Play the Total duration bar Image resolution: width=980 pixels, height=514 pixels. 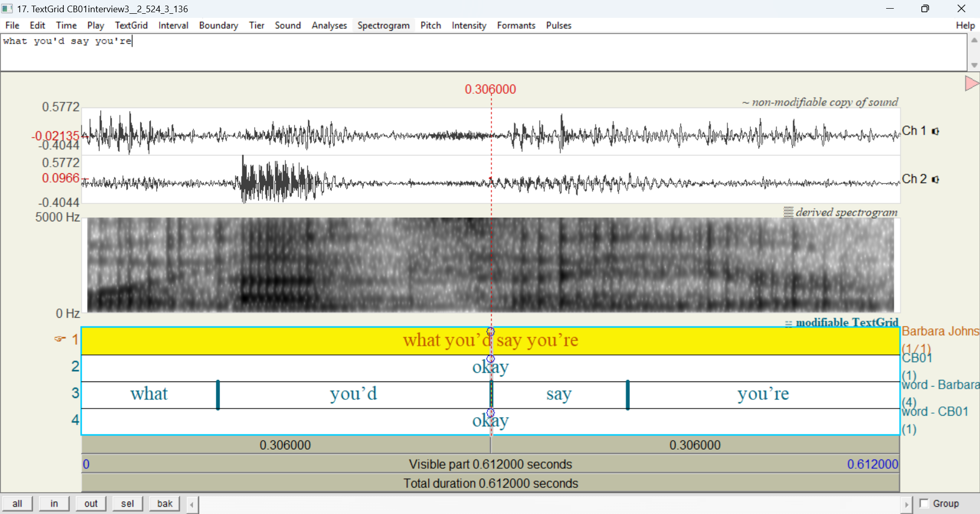[x=491, y=483]
